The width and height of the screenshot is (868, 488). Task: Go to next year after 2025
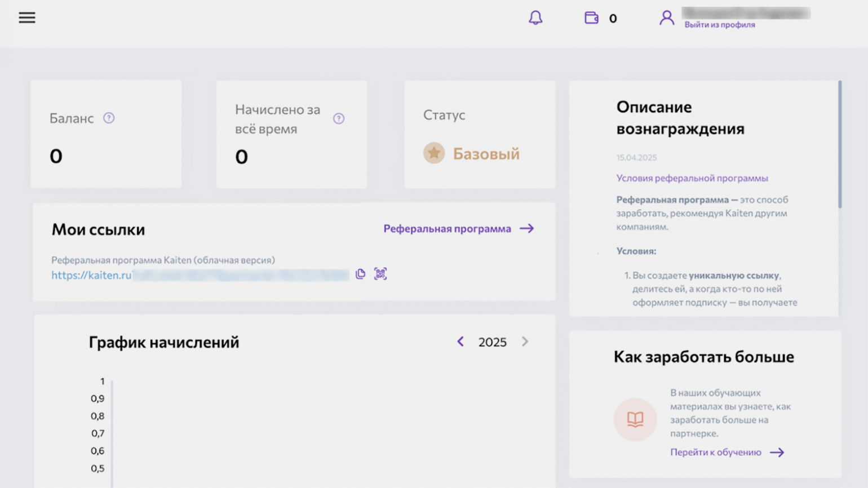point(525,342)
